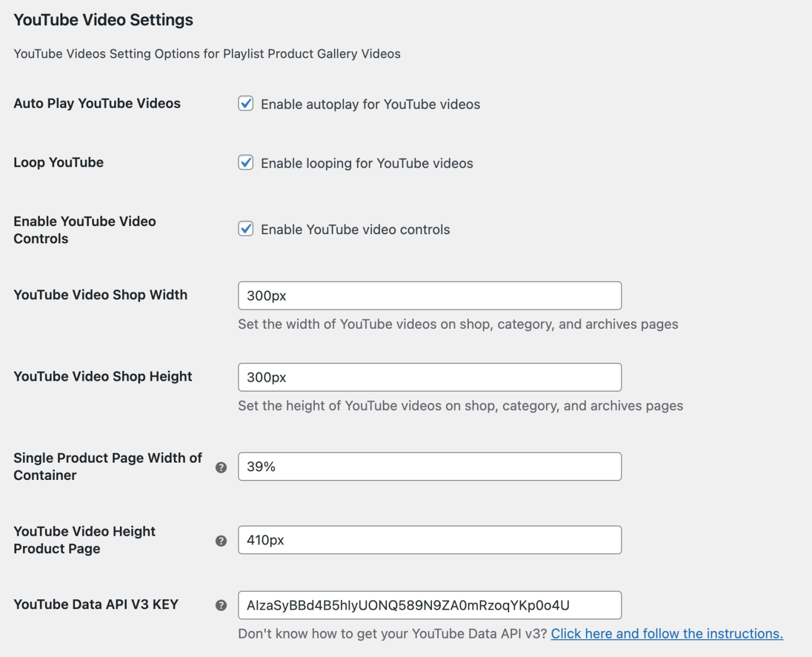Uncheck Enable looping for YouTube videos
The image size is (812, 657).
click(246, 163)
